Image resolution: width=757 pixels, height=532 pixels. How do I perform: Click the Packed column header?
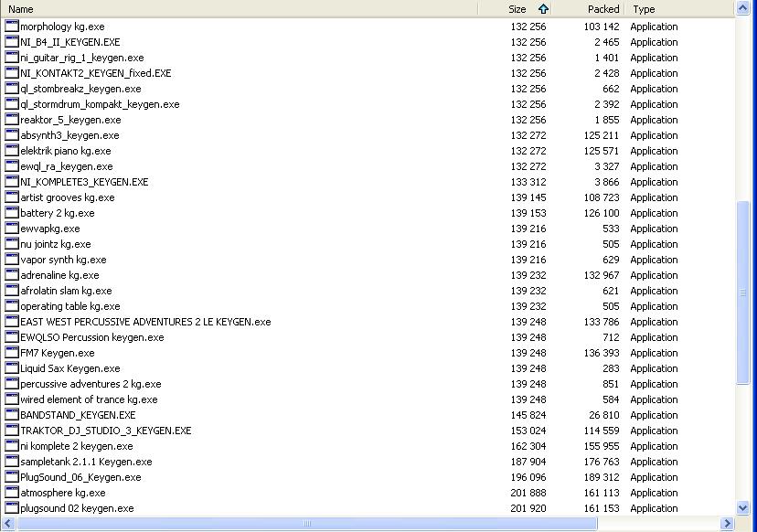pos(588,9)
